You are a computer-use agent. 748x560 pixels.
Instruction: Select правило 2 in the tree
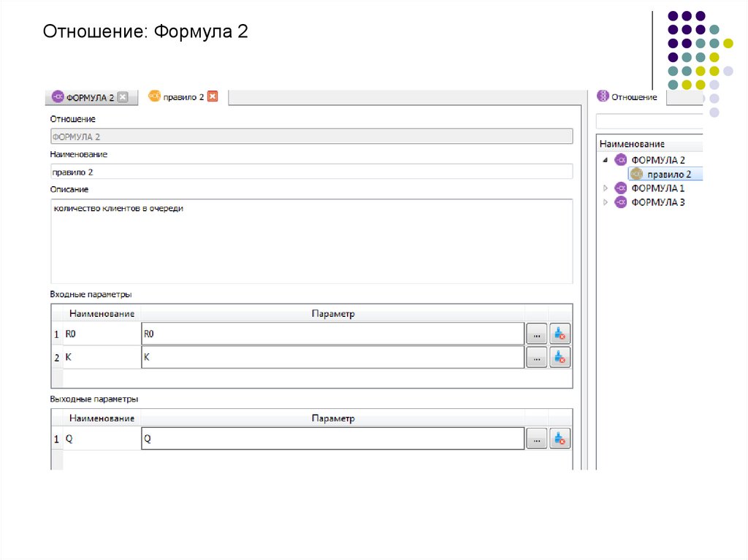click(669, 174)
